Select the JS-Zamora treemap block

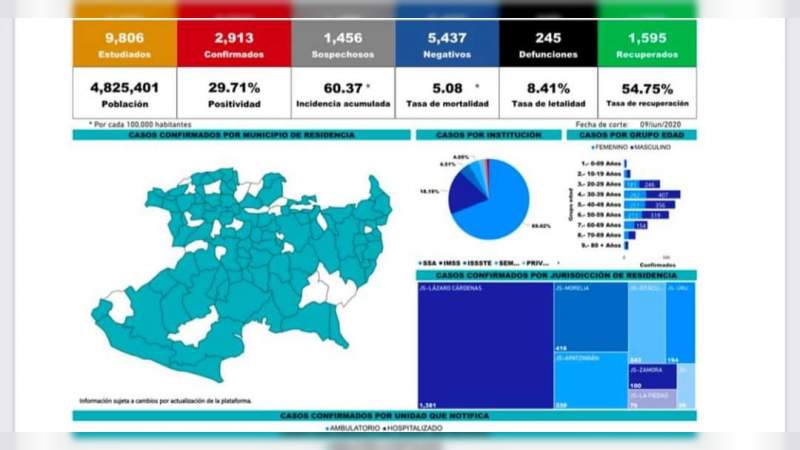coord(653,377)
